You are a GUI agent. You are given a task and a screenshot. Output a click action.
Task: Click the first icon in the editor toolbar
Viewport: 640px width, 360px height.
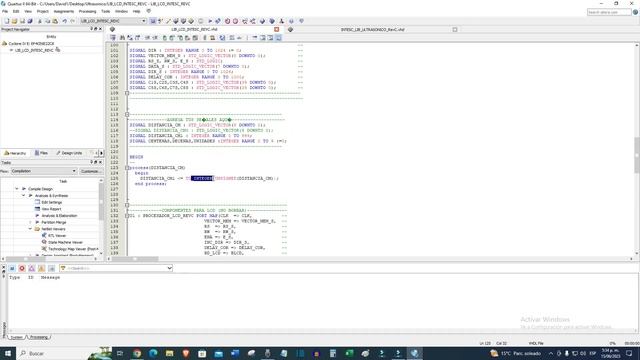[x=113, y=38]
